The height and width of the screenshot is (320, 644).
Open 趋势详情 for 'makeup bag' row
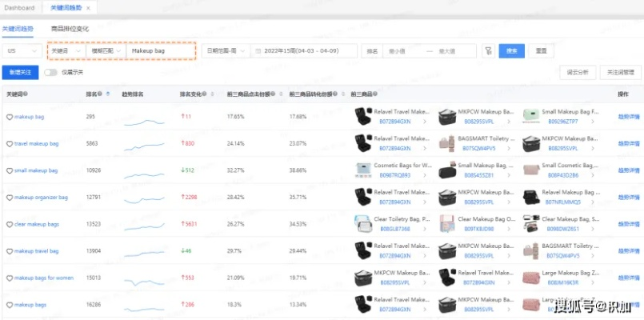tap(629, 117)
